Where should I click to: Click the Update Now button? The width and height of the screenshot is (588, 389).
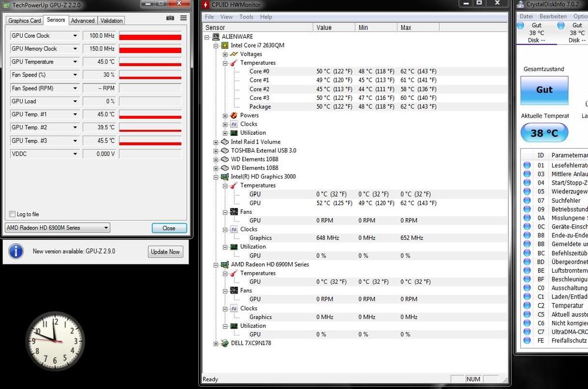click(x=165, y=251)
